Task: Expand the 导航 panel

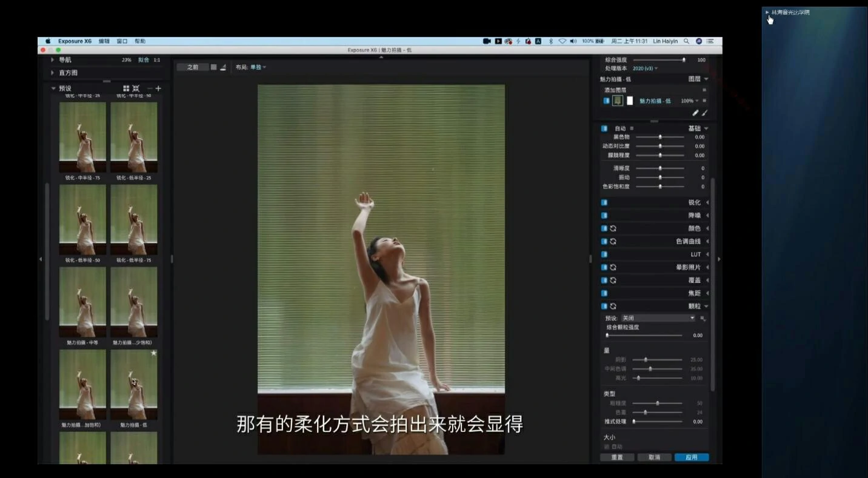Action: [x=52, y=60]
